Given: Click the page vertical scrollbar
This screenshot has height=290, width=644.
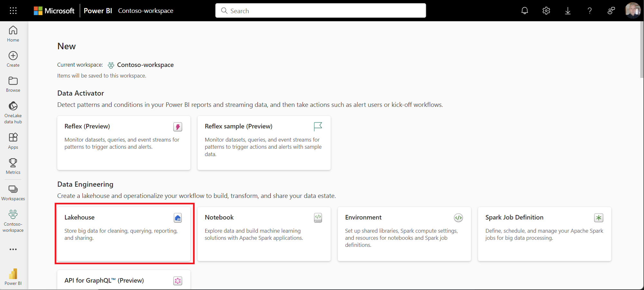Looking at the screenshot, I should click(641, 50).
